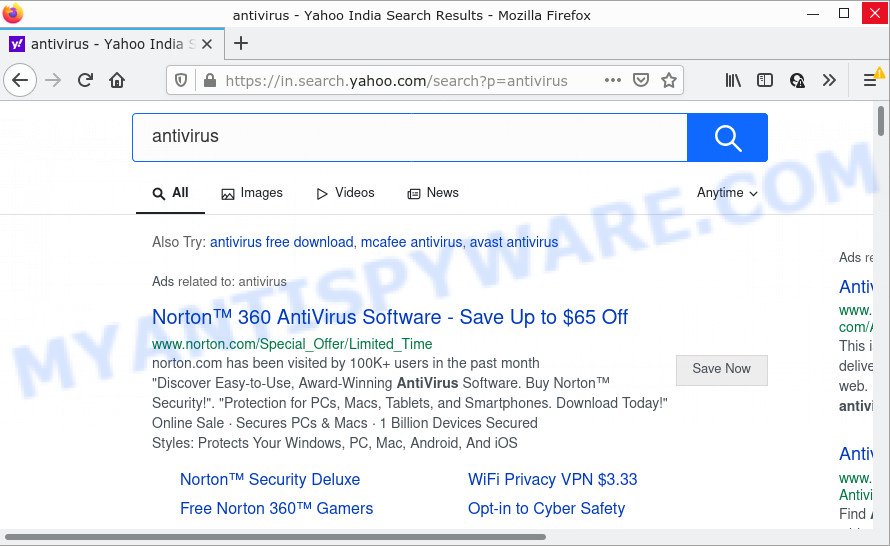Focus the Yahoo search input box
Screen dimensions: 890x546
coord(410,138)
